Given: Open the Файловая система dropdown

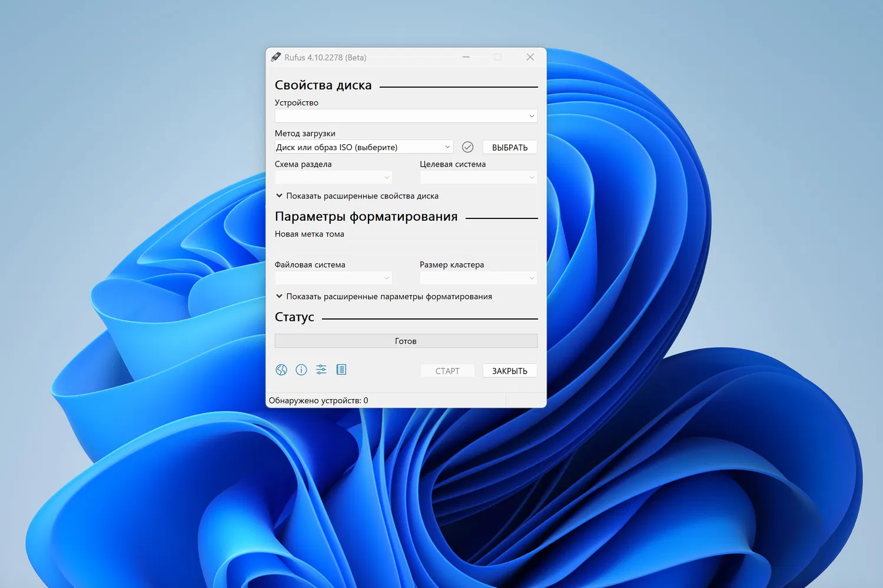Looking at the screenshot, I should [x=333, y=278].
